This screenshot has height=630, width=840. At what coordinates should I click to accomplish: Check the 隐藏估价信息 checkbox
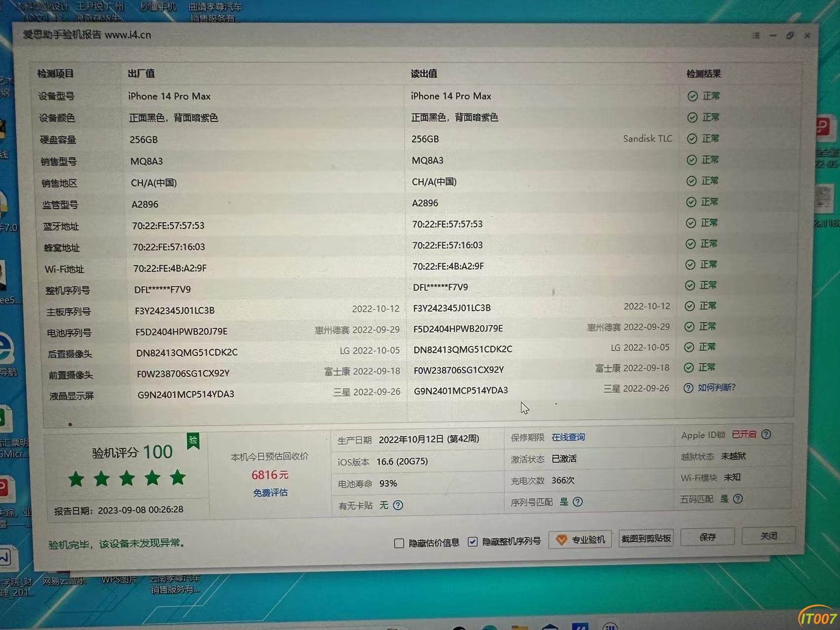(x=399, y=543)
